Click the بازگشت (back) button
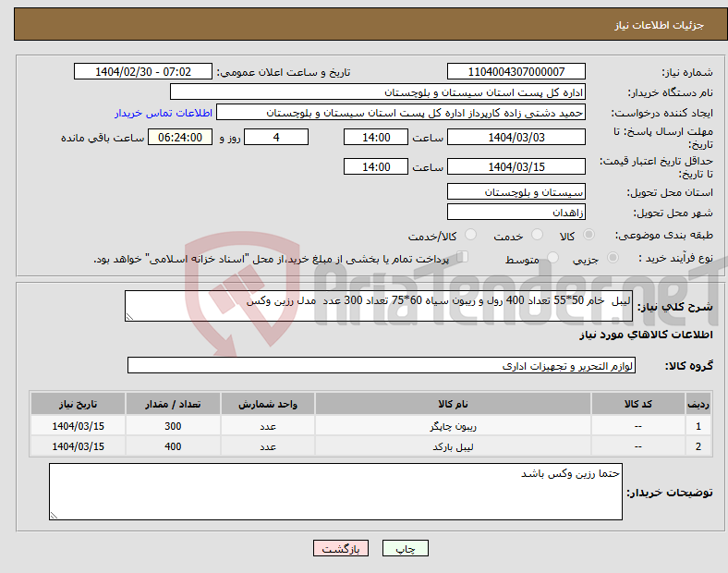The height and width of the screenshot is (573, 728). pos(341,548)
